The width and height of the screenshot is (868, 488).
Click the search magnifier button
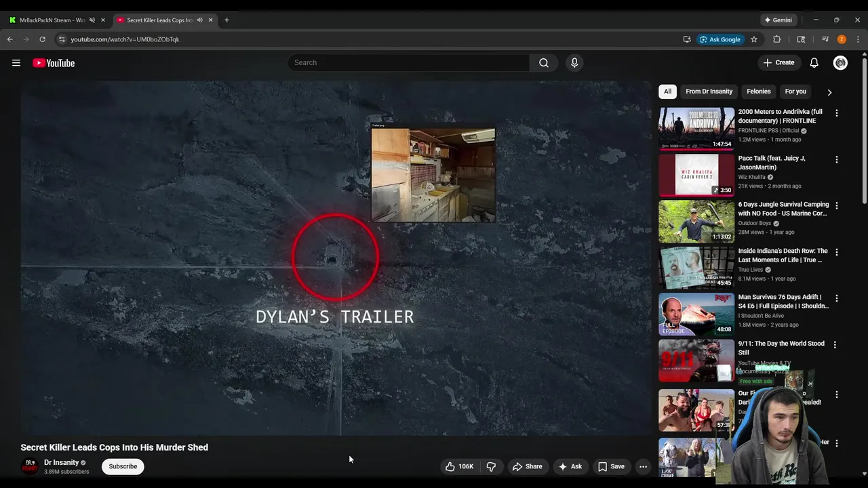coord(544,63)
